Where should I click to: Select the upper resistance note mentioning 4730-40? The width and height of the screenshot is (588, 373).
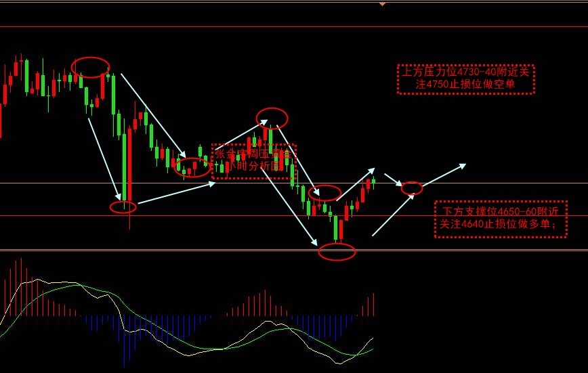[466, 79]
